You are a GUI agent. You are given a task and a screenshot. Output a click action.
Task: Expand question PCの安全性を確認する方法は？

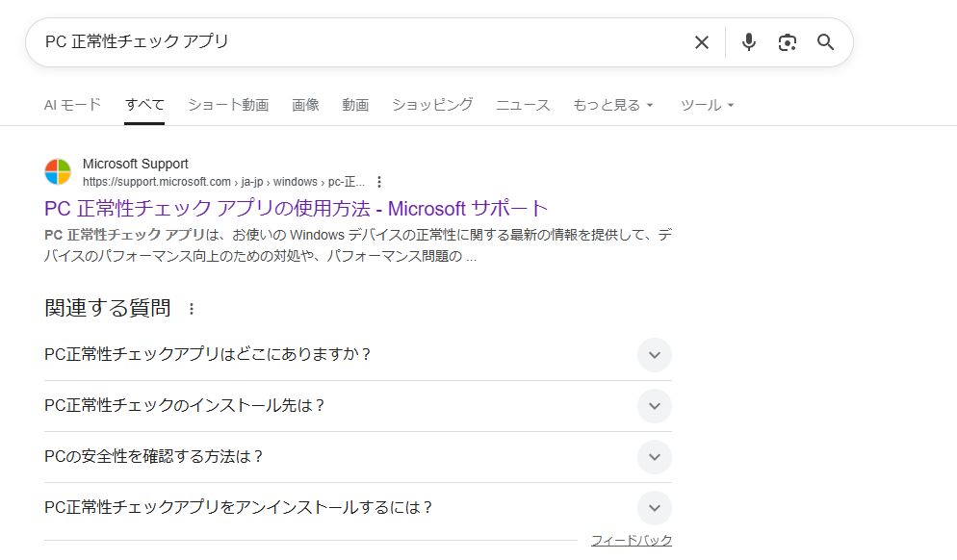(x=654, y=457)
